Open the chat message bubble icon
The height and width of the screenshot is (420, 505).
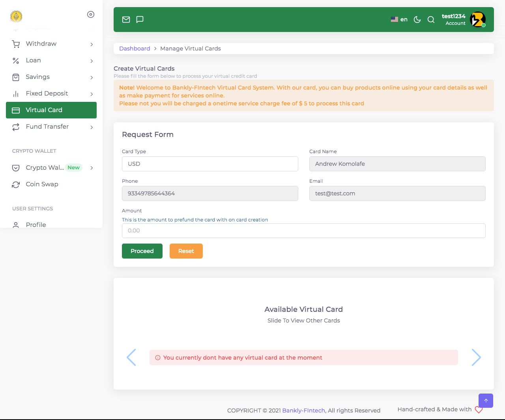(140, 20)
